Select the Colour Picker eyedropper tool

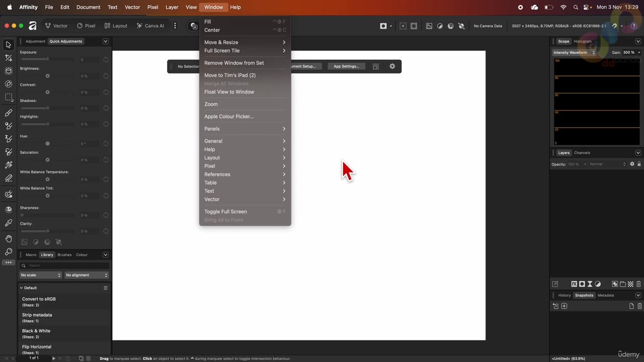9,223
